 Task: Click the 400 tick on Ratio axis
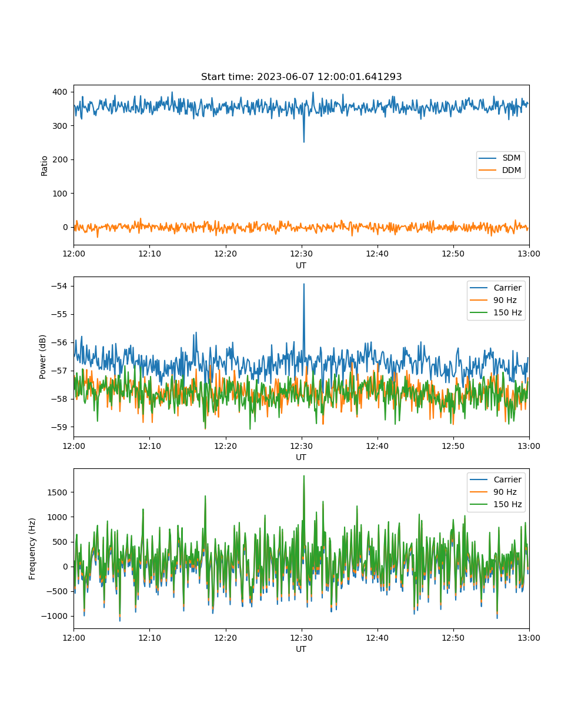tap(61, 92)
